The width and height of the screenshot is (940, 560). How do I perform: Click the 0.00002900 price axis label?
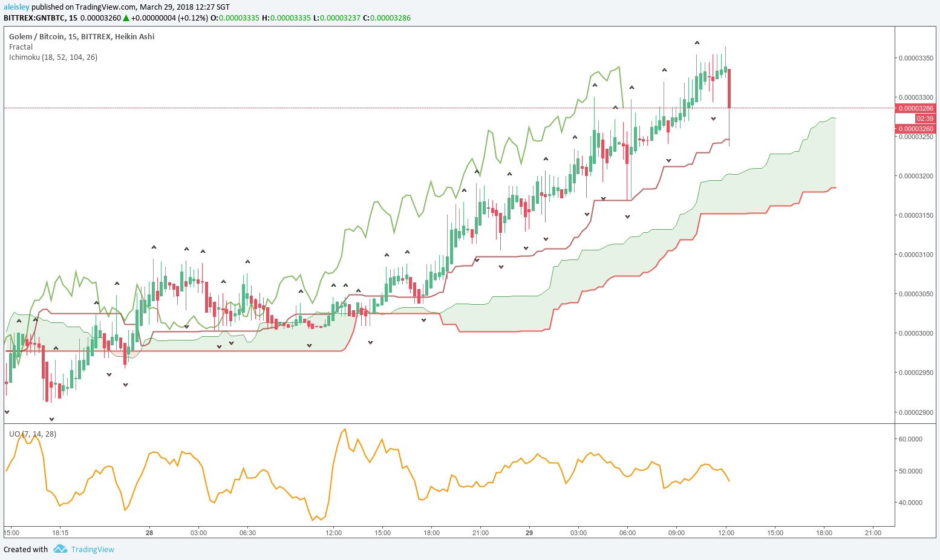click(x=916, y=412)
